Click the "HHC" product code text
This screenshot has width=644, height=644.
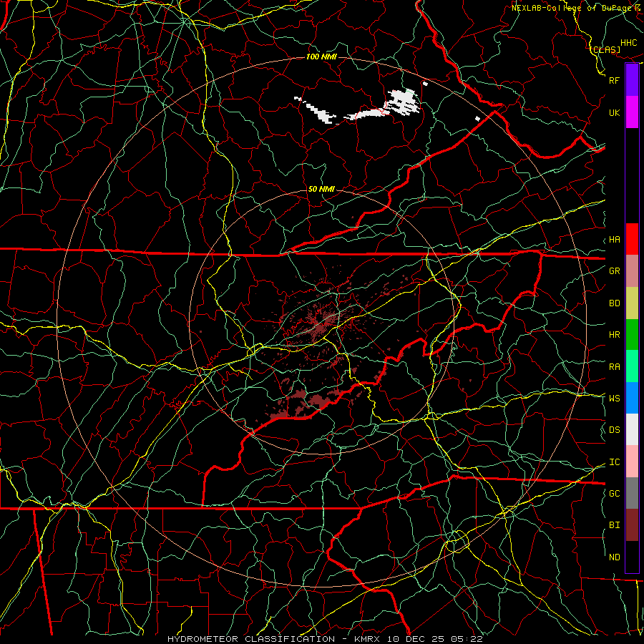tap(628, 43)
